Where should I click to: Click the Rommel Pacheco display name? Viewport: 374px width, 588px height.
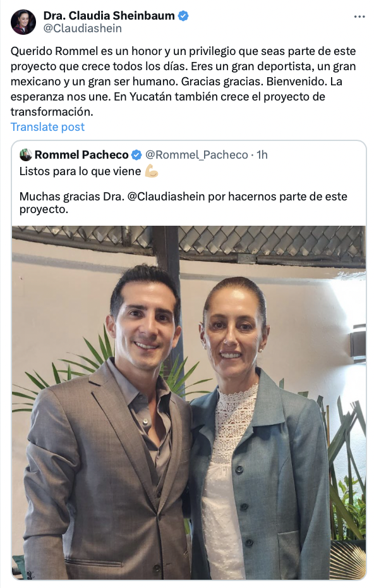(81, 154)
